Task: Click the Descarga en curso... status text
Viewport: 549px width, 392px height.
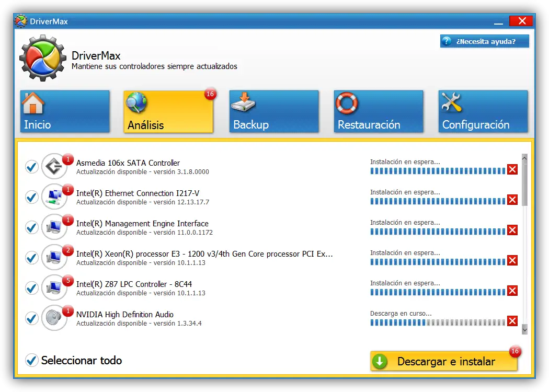Action: coord(401,314)
